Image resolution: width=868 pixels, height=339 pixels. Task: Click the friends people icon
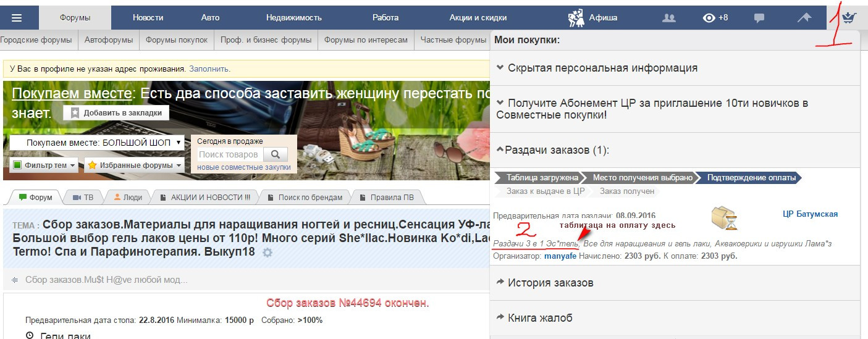click(x=668, y=18)
